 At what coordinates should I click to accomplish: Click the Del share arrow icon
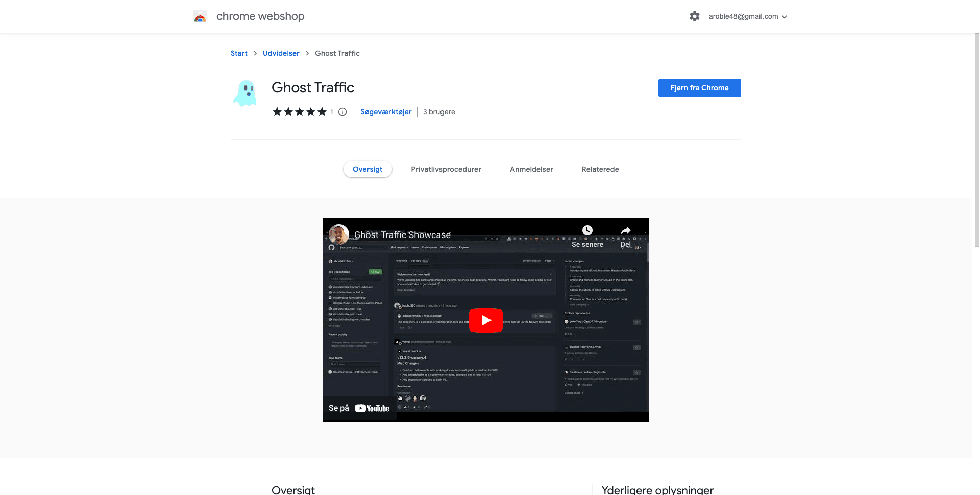[626, 230]
